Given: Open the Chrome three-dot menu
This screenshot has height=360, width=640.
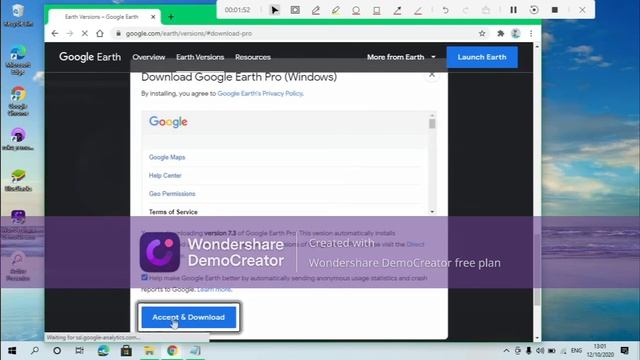Looking at the screenshot, I should [x=531, y=33].
